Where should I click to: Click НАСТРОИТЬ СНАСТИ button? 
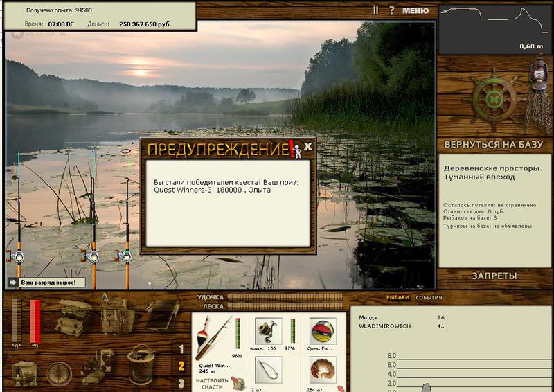tap(212, 384)
